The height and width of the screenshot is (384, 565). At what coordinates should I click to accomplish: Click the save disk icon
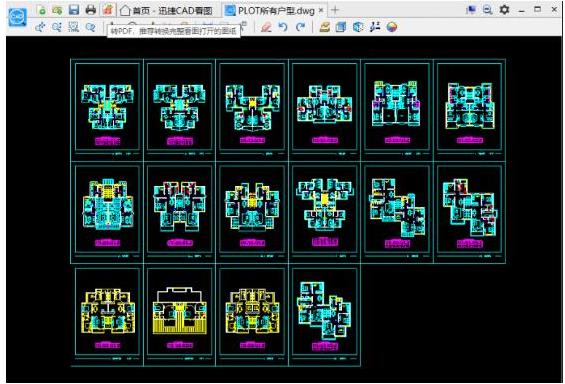point(74,10)
